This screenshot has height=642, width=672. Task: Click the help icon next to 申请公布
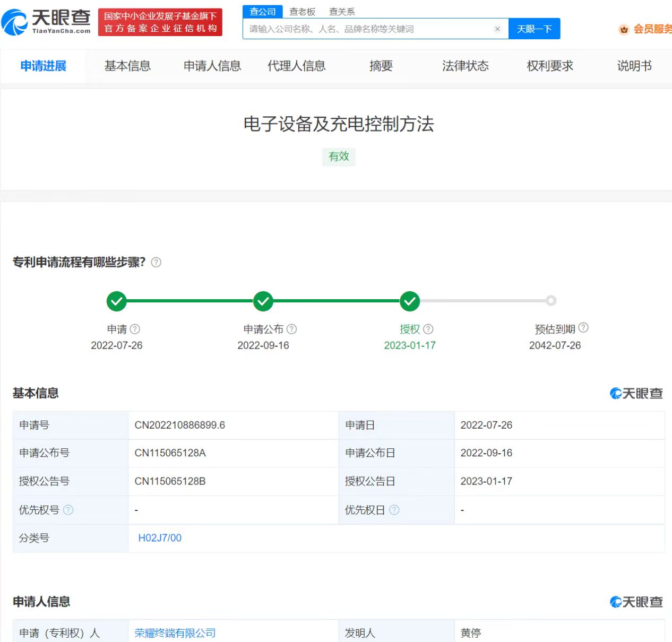point(291,329)
